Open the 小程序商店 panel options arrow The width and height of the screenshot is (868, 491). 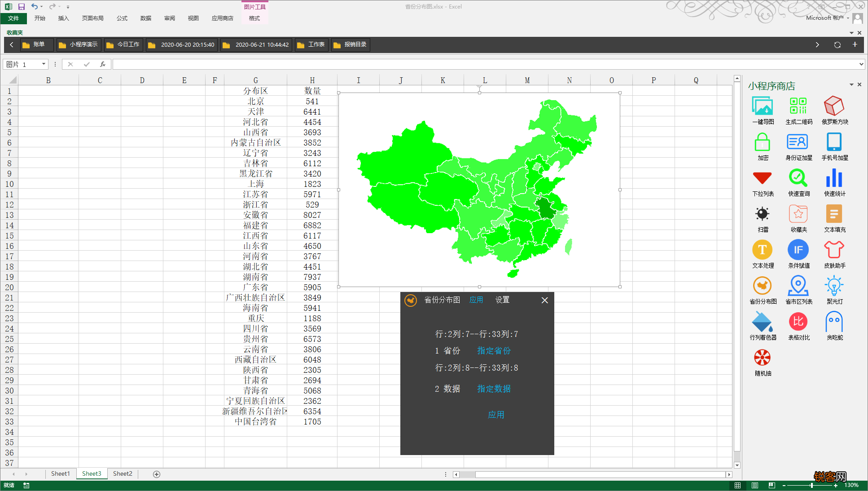(x=851, y=84)
